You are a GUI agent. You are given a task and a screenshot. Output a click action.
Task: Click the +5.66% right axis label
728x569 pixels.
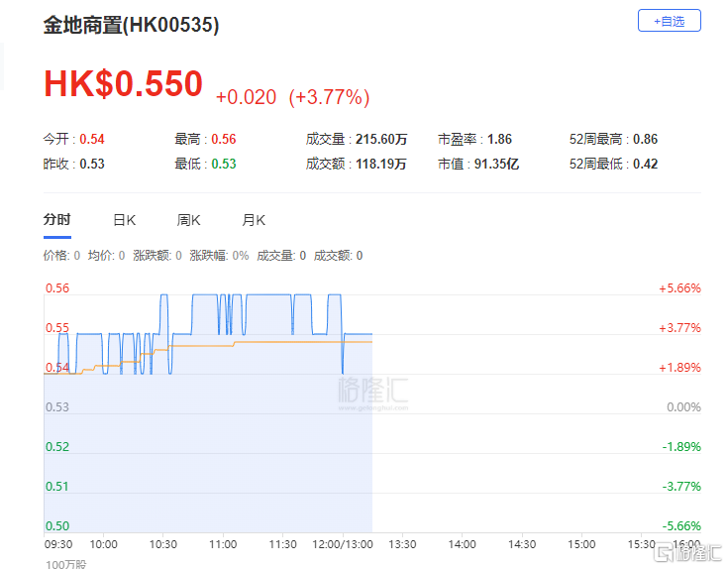(679, 288)
